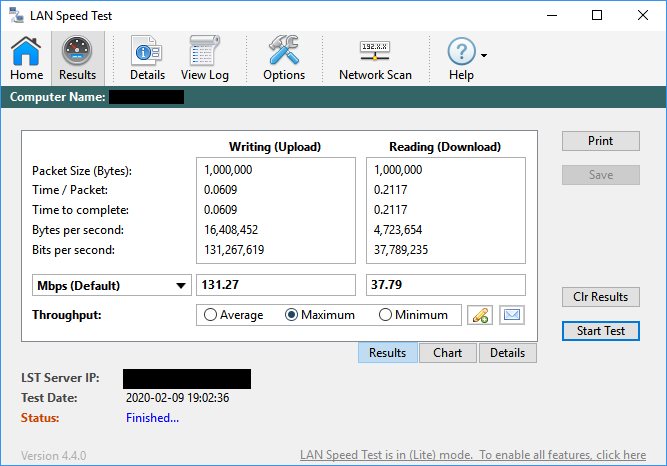Switch to the Chart tab
Viewport: 667px width, 466px height.
[448, 353]
